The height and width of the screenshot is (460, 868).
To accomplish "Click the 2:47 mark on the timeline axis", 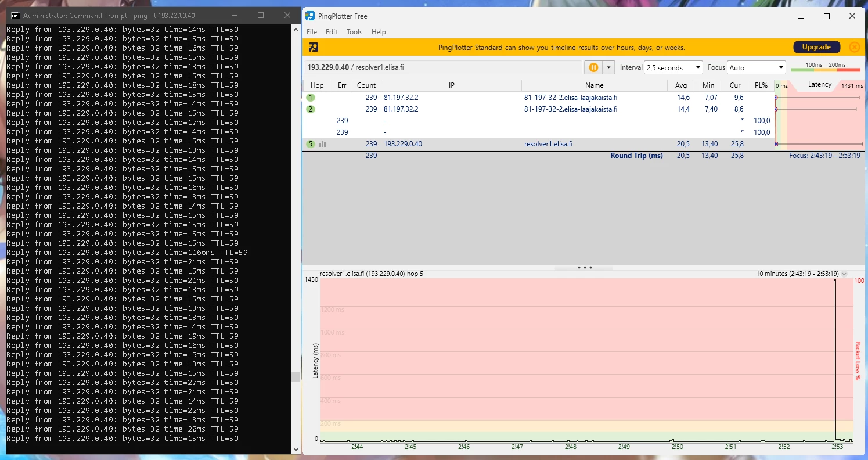I will [x=517, y=447].
